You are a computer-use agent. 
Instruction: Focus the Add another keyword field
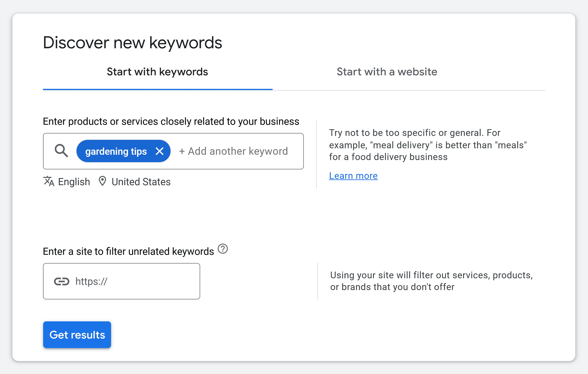pos(234,151)
